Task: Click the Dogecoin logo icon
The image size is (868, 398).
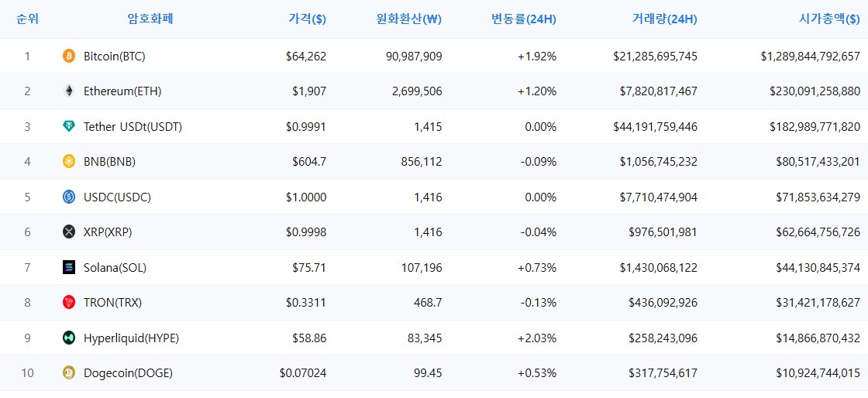Action: [69, 373]
